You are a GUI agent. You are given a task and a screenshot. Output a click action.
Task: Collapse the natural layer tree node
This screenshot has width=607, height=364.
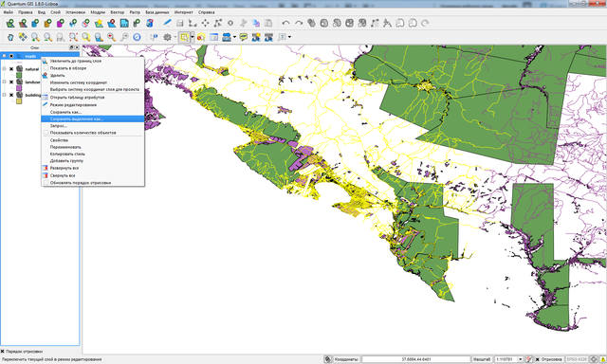pos(4,69)
